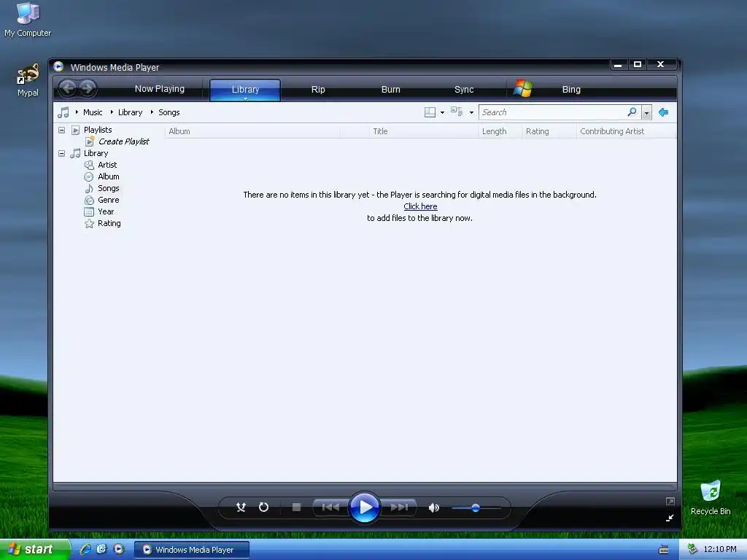Screen dimensions: 747x560
Task: Sort by the Album column header
Action: coord(252,131)
